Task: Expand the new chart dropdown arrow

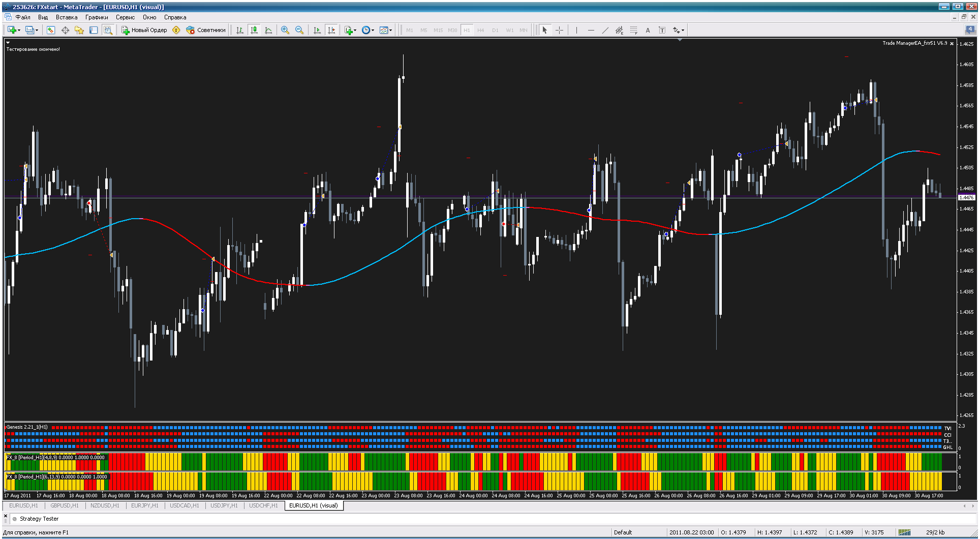Action: pos(19,30)
